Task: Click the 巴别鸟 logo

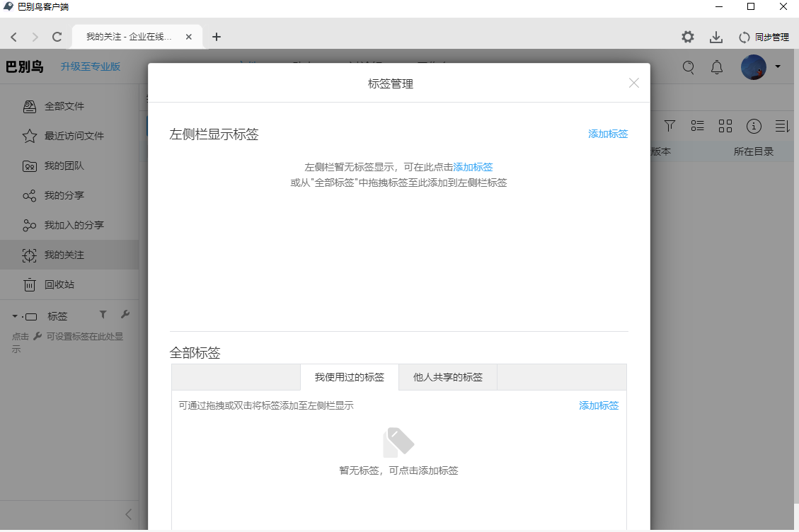Action: [25, 66]
